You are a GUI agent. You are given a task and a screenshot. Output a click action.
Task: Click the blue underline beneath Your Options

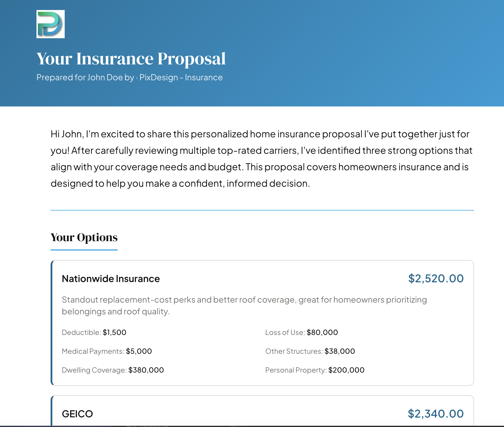point(84,251)
